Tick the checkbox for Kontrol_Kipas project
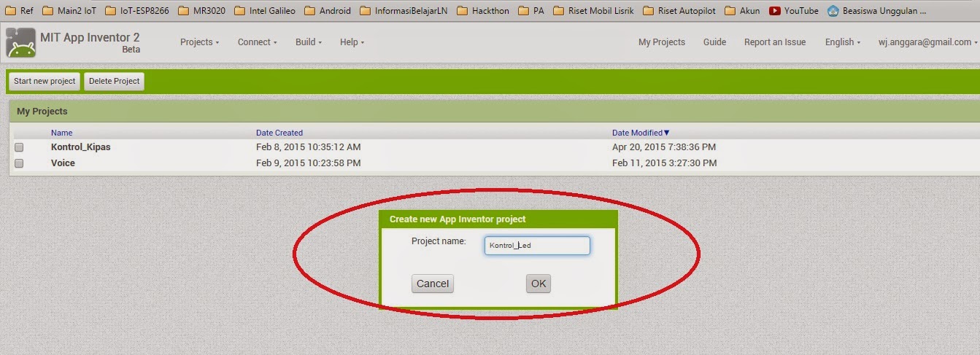This screenshot has width=980, height=355. pos(19,147)
